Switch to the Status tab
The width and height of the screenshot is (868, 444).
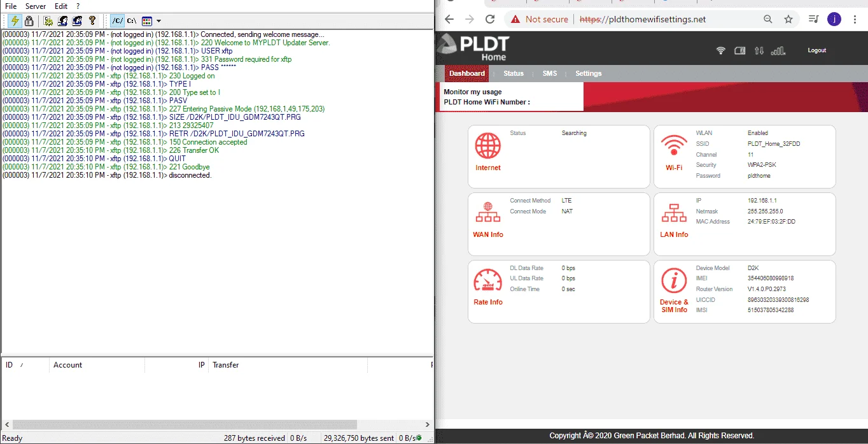click(x=514, y=73)
